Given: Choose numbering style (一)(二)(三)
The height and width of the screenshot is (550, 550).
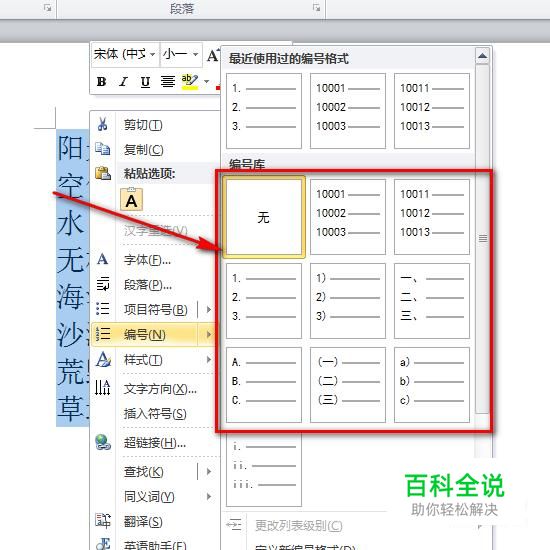Looking at the screenshot, I should click(x=348, y=385).
